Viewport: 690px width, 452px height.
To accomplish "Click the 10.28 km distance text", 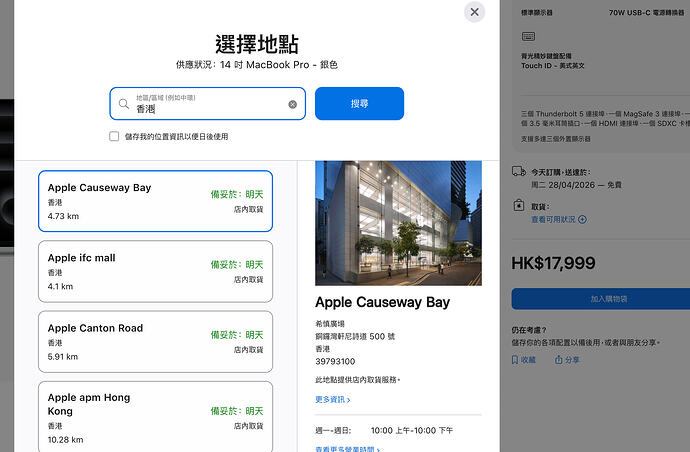I will [x=66, y=440].
